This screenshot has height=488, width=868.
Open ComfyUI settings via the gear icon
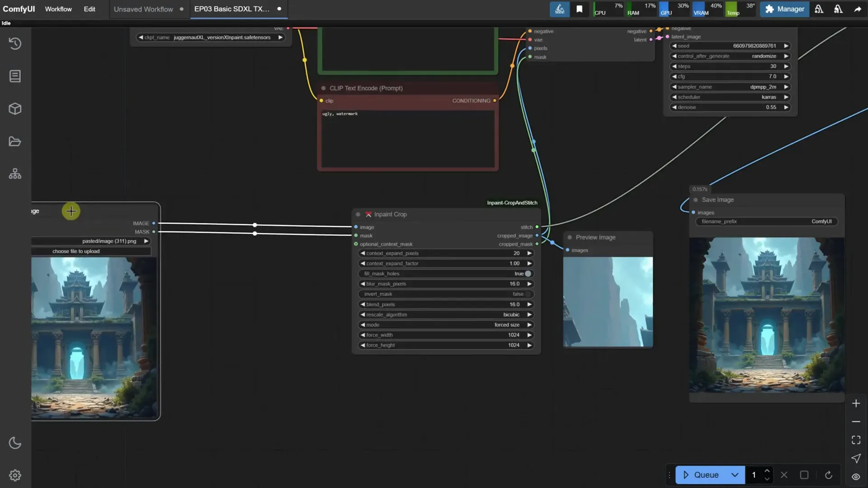point(15,475)
